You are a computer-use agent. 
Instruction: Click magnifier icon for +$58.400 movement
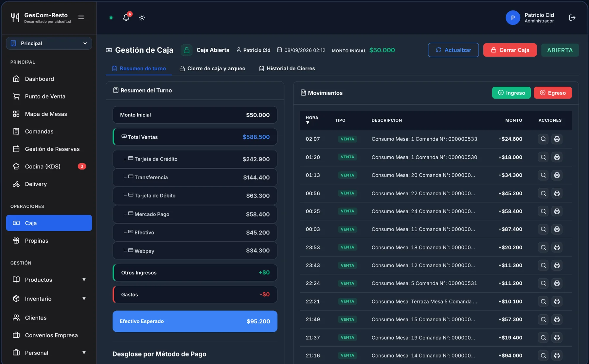pyautogui.click(x=543, y=211)
